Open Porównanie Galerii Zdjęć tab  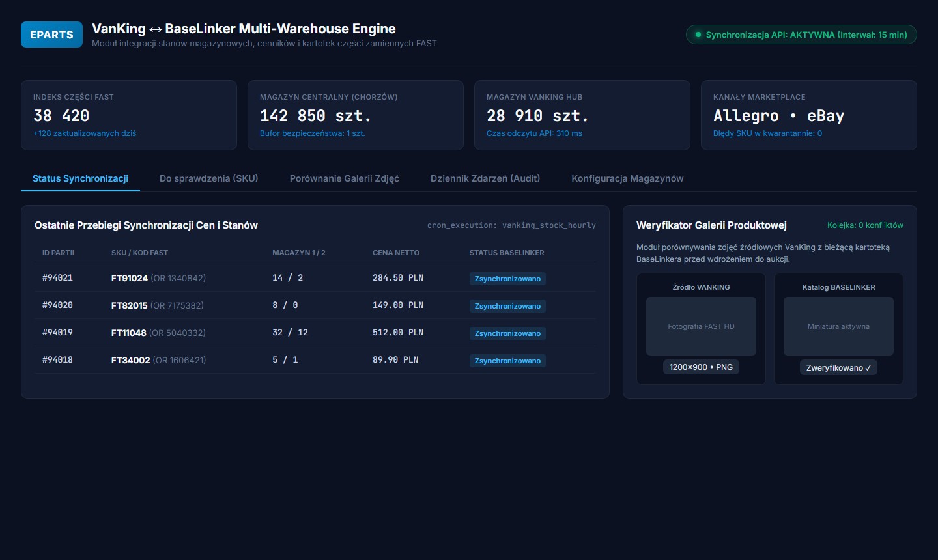click(x=345, y=178)
